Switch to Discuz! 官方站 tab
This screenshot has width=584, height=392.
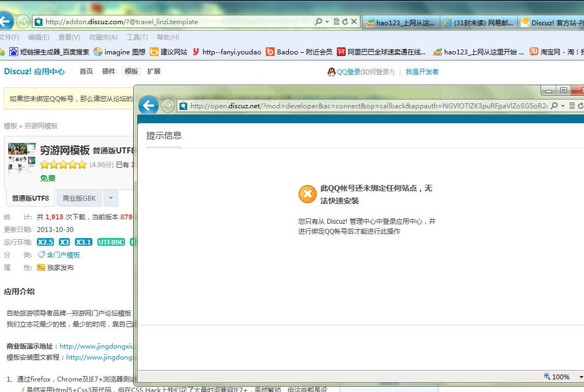click(551, 23)
